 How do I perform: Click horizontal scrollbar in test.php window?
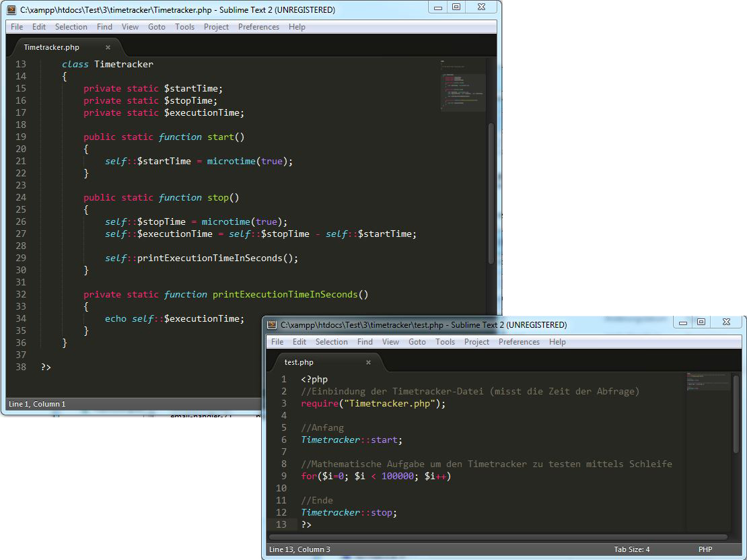[499, 537]
